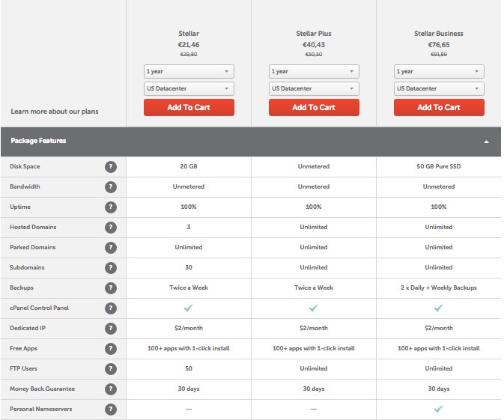504x420 pixels.
Task: Show help for Hosted Domains
Action: click(x=111, y=227)
